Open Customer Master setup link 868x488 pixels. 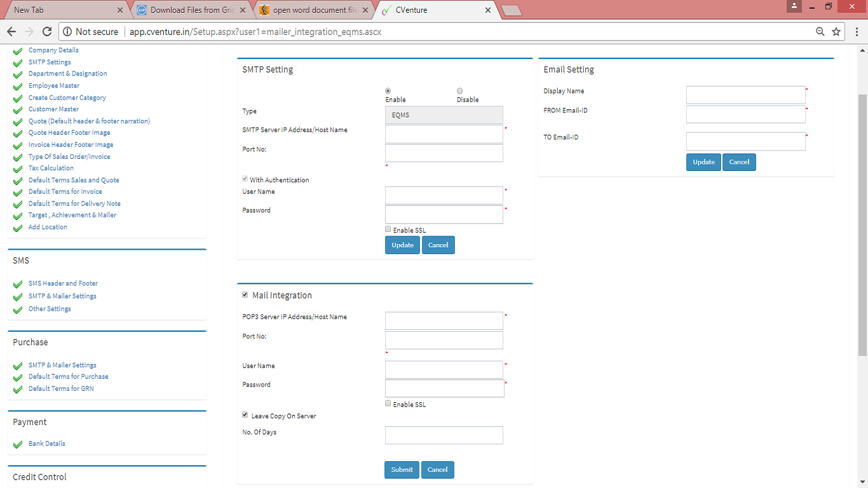click(53, 109)
